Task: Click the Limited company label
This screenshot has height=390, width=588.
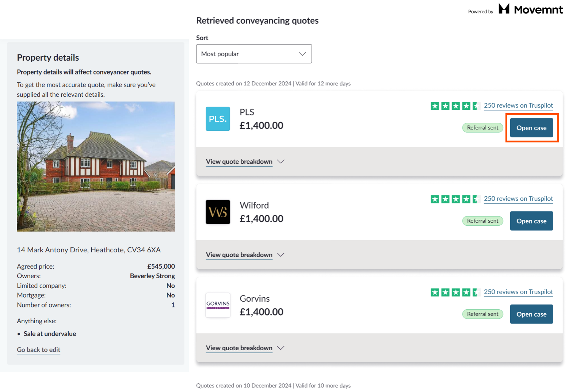Action: (42, 286)
